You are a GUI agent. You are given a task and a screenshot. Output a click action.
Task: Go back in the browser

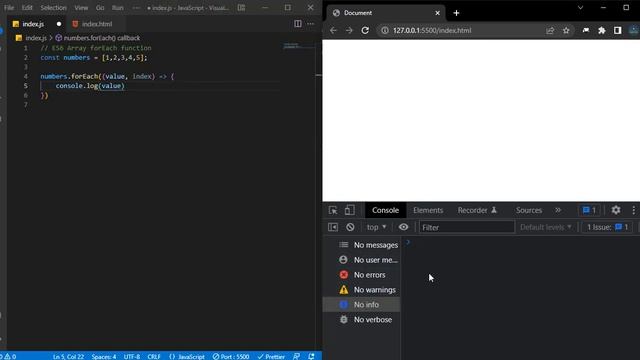click(333, 31)
